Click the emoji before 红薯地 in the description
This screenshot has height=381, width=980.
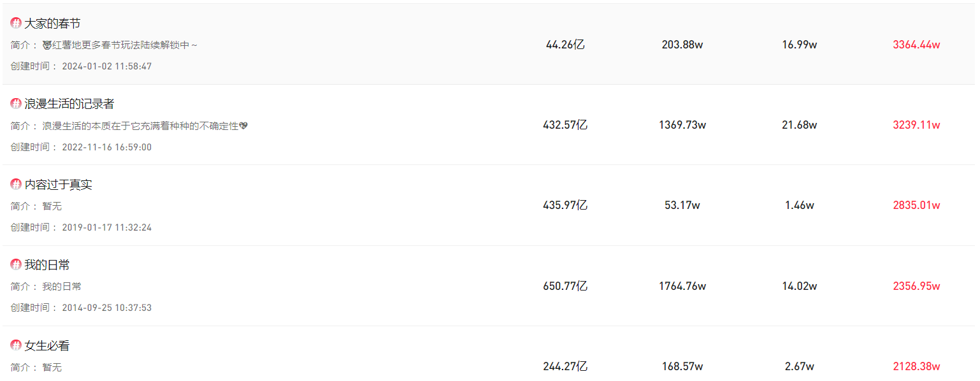(47, 45)
